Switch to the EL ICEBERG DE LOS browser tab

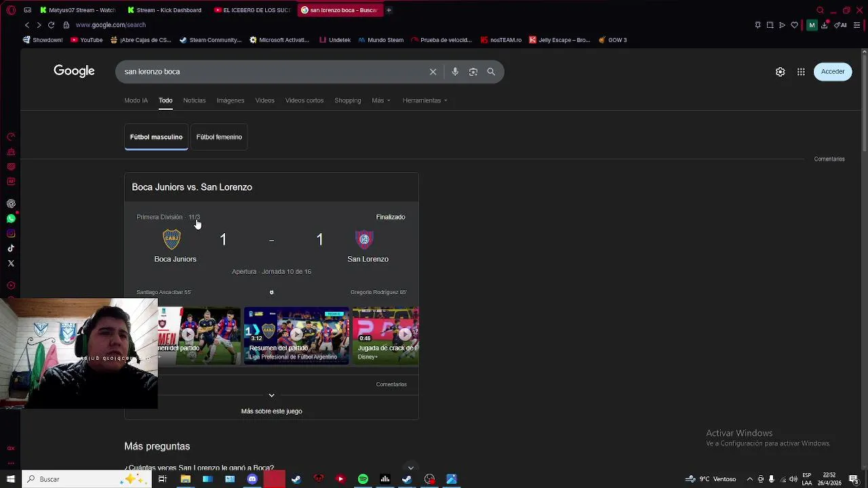(252, 10)
